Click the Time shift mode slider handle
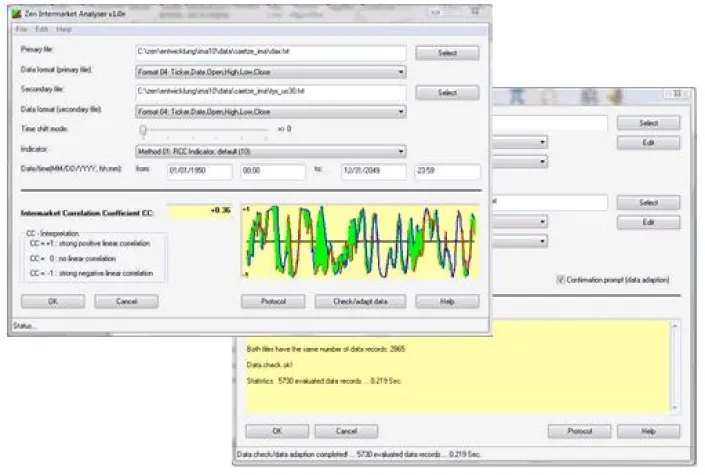Screen dimensions: 705x475 point(144,130)
